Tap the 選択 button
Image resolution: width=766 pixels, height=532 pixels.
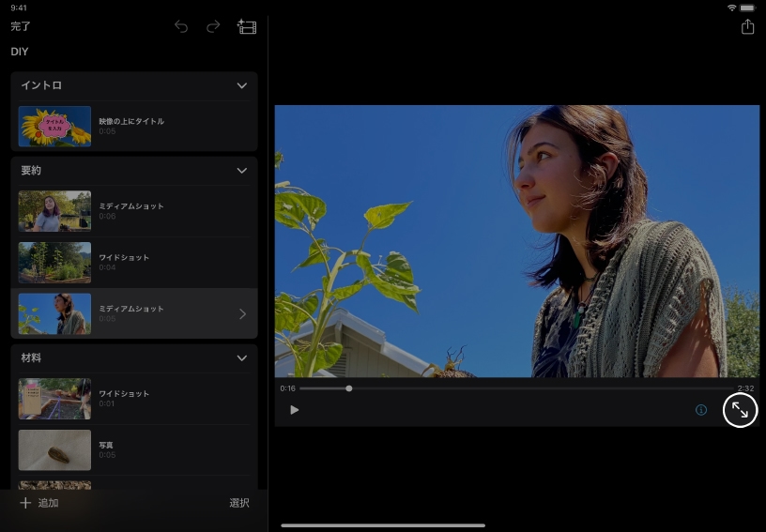[x=239, y=503]
